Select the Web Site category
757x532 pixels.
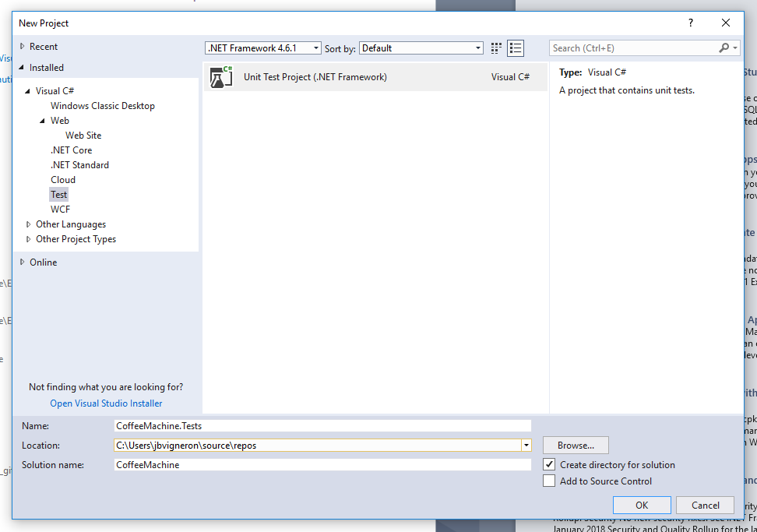click(x=83, y=136)
